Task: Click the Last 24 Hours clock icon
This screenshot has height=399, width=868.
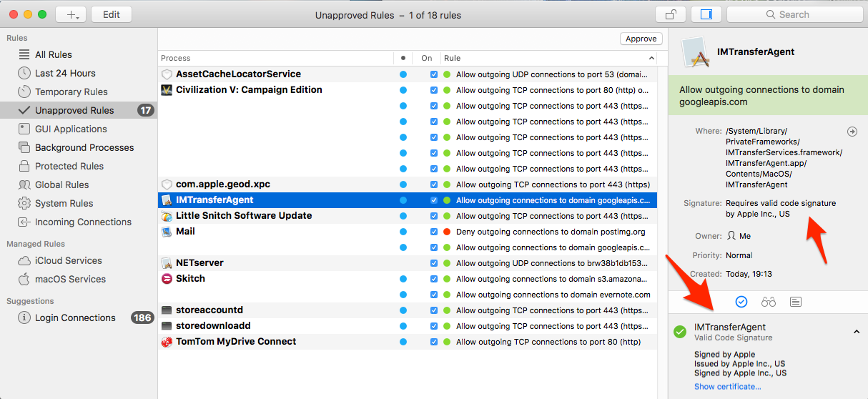Action: click(24, 73)
